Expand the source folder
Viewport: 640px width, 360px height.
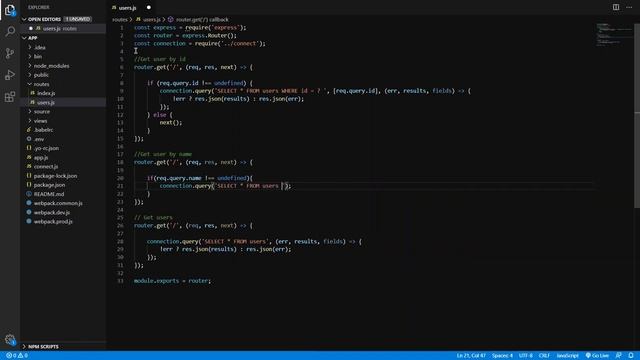point(42,111)
